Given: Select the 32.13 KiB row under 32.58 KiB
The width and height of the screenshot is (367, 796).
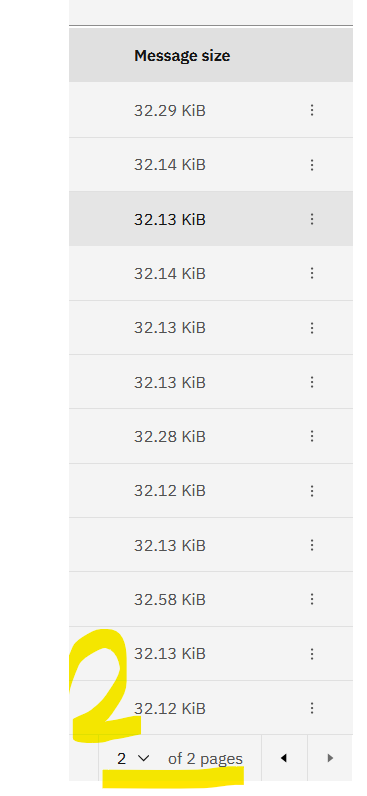Looking at the screenshot, I should pos(211,654).
